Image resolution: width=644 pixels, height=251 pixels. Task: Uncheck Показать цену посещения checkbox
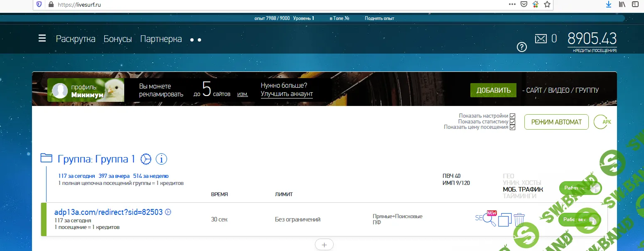(512, 127)
